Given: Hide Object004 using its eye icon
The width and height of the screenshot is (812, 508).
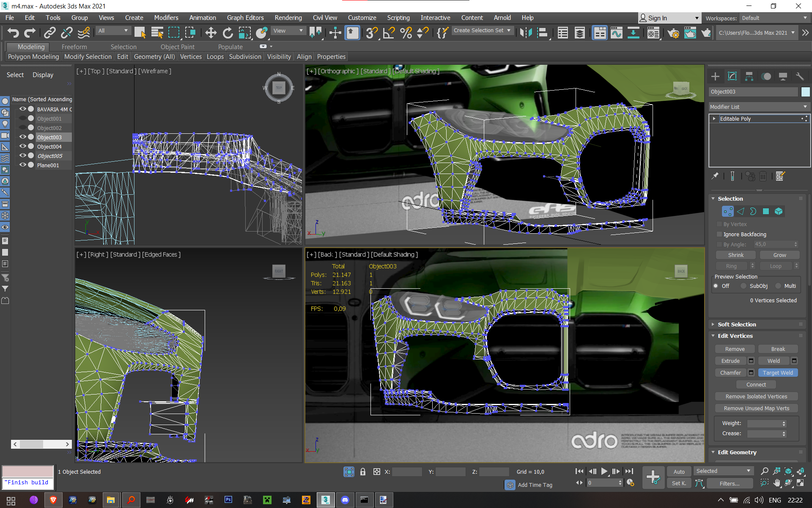Looking at the screenshot, I should [23, 146].
